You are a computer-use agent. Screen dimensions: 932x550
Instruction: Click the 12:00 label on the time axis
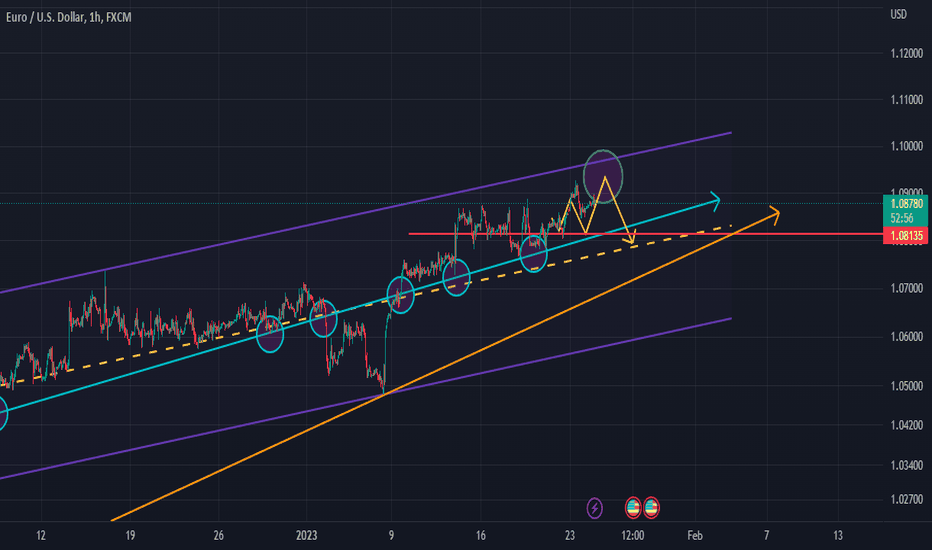tap(632, 535)
